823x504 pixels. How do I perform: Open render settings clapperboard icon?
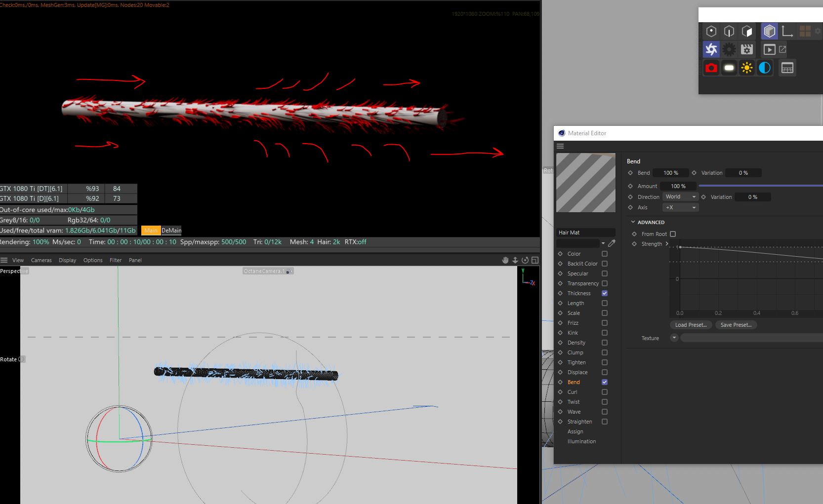[x=747, y=49]
